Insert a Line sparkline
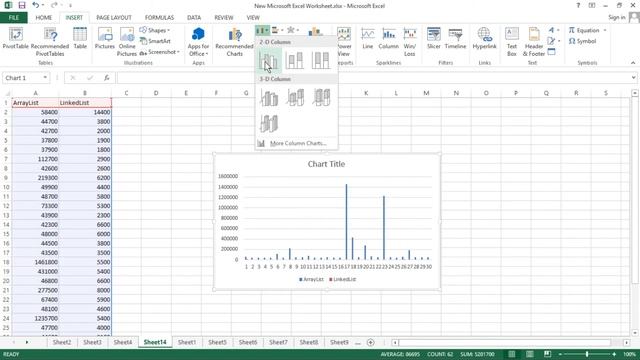 click(x=368, y=39)
